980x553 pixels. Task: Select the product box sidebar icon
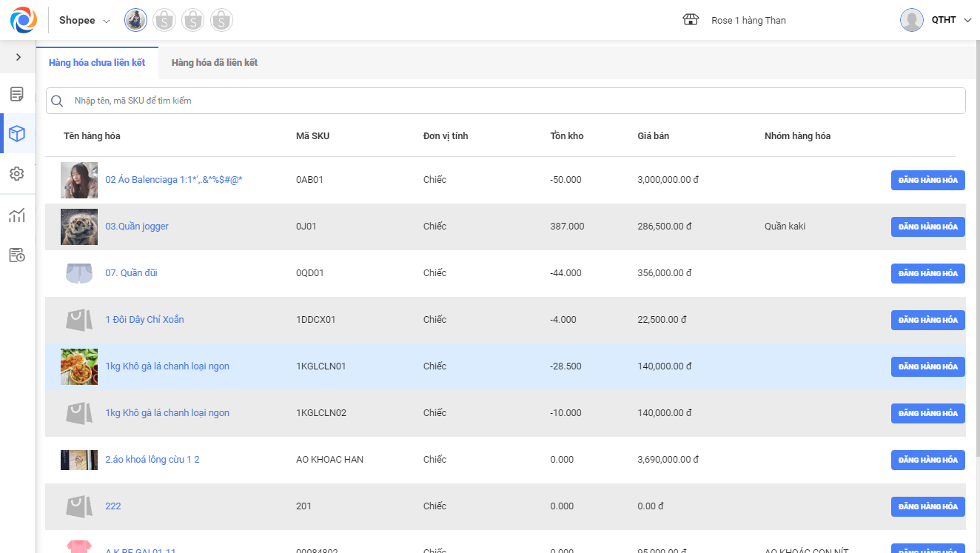(x=17, y=134)
